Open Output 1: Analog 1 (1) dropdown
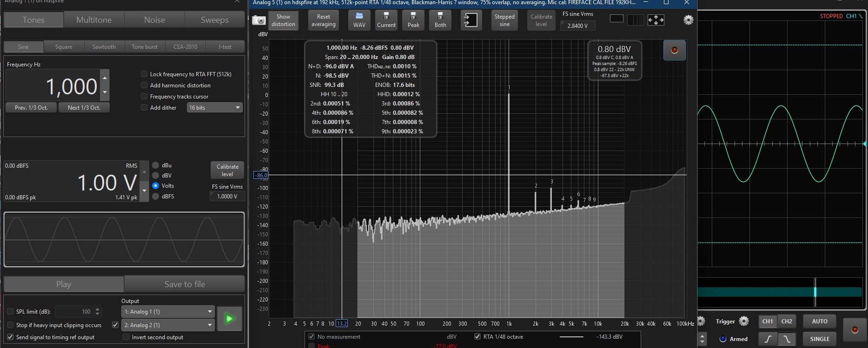Viewport: 868px width, 348px height. tap(168, 312)
